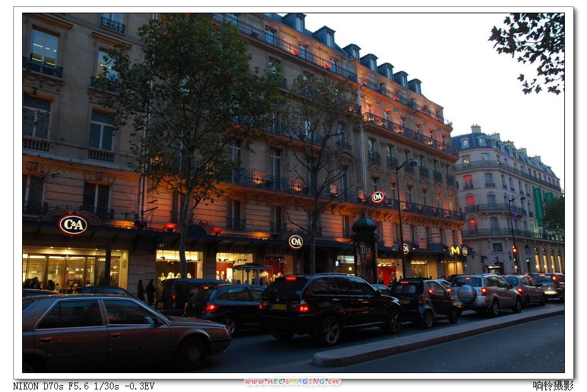587x392 pixels.
Task: Click the spare tire on the silver SUV
Action: click(467, 294)
